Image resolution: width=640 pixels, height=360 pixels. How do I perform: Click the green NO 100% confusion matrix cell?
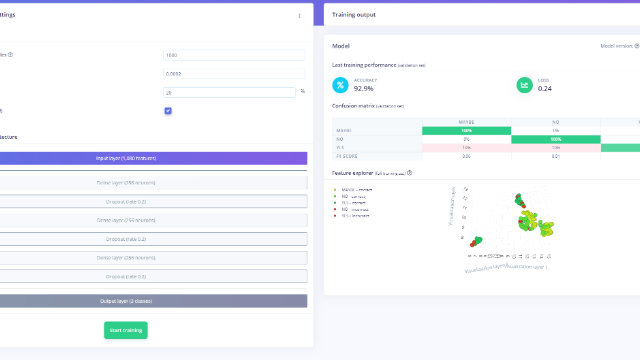(556, 139)
